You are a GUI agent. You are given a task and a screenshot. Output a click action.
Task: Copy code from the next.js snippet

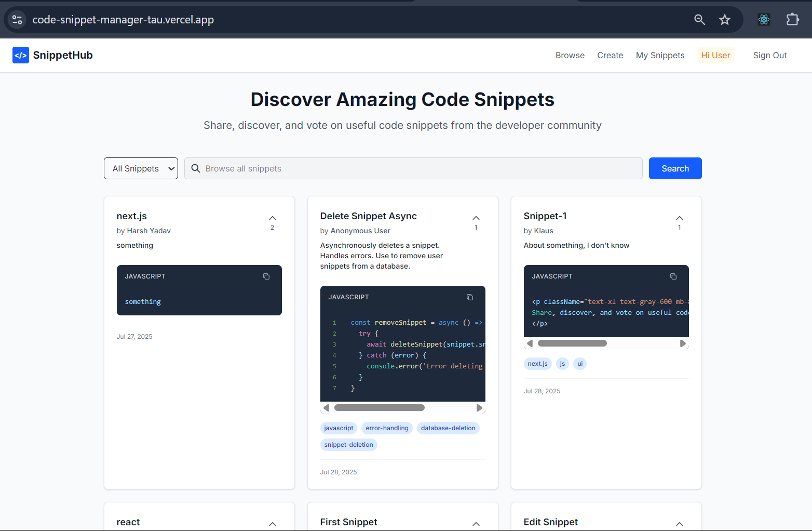pyautogui.click(x=266, y=276)
